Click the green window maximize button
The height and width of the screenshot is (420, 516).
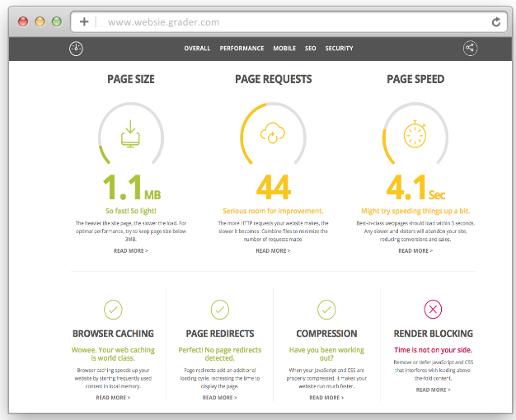pyautogui.click(x=57, y=21)
